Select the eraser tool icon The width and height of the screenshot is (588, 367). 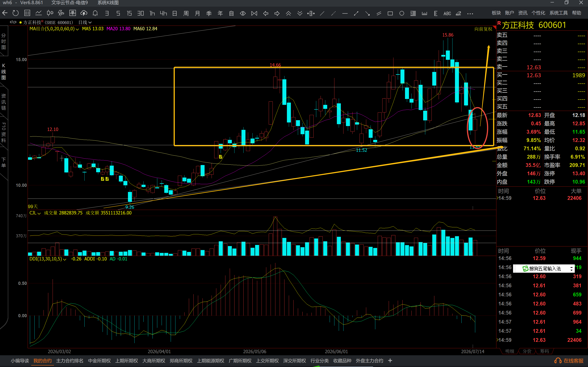(458, 13)
